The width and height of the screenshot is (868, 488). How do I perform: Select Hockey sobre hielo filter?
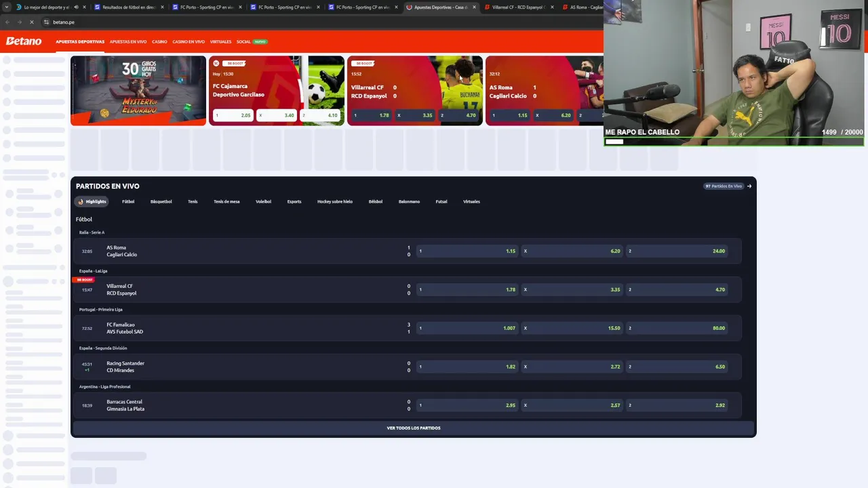point(335,201)
